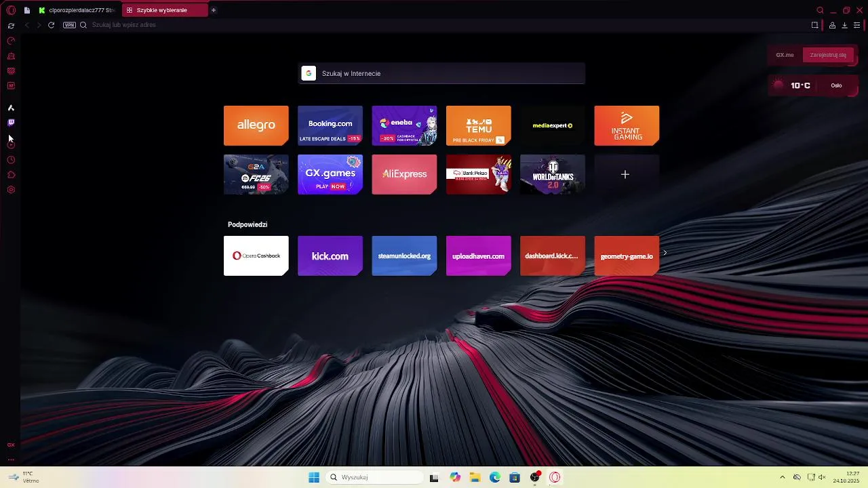Open File Explorer from the taskbar
Viewport: 868px width, 488px height.
click(475, 477)
